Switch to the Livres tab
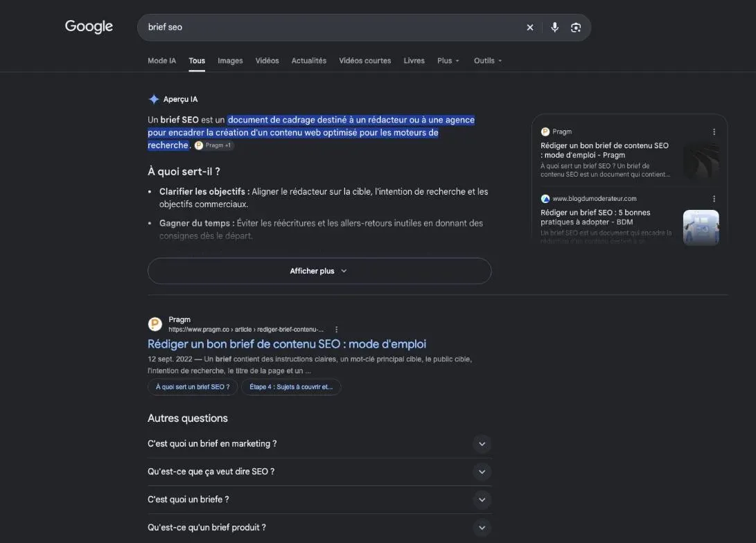756x543 pixels. click(x=414, y=61)
